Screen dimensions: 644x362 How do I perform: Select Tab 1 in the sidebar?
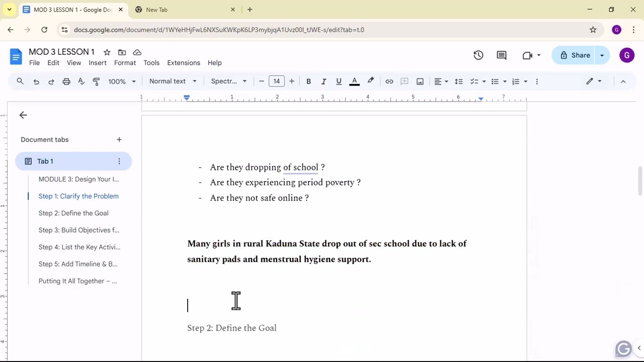point(73,161)
